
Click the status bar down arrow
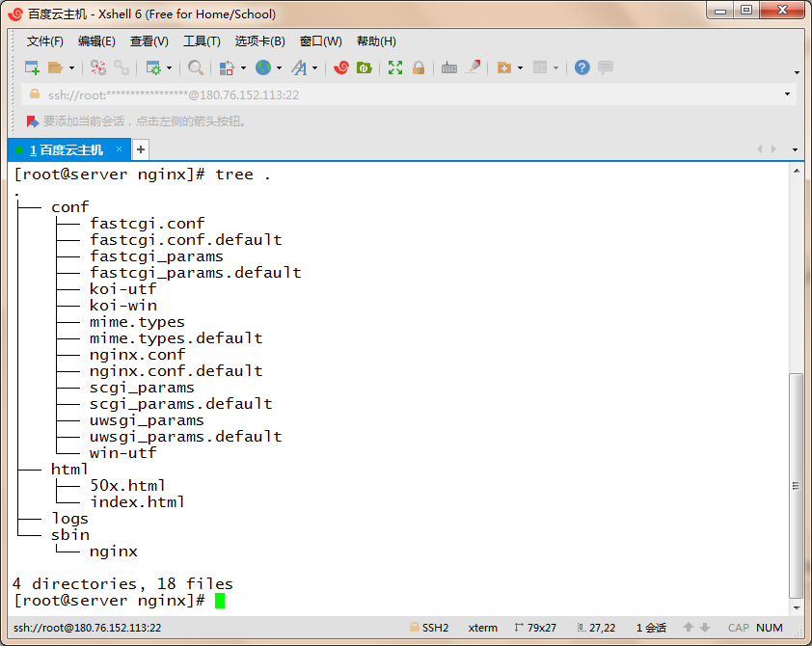pyautogui.click(x=705, y=628)
